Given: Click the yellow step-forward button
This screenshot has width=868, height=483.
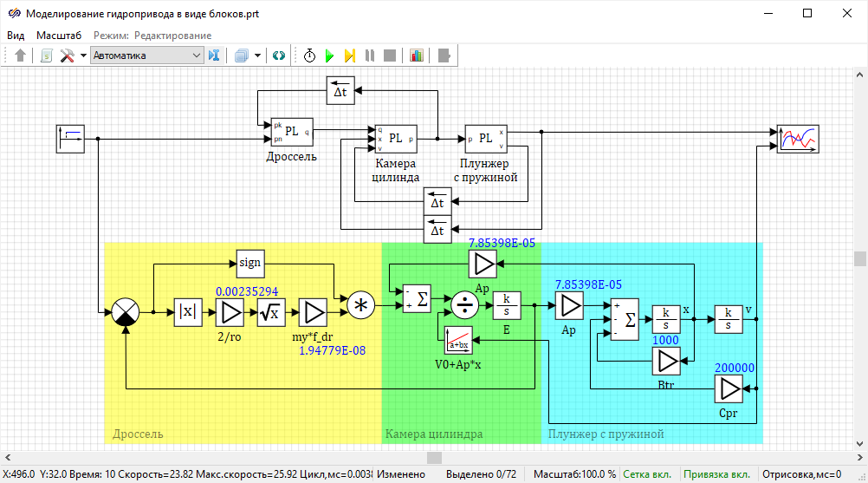Looking at the screenshot, I should (x=349, y=55).
